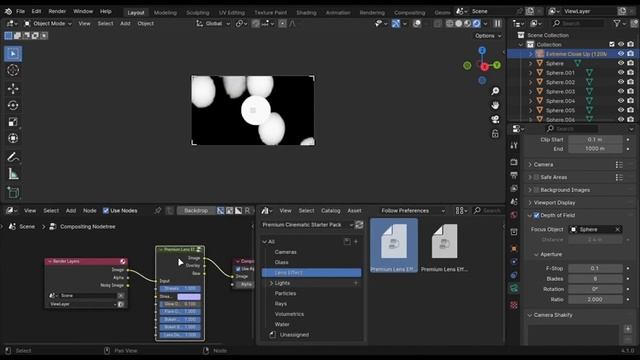The width and height of the screenshot is (640, 360).
Task: Expand the Lights catalog
Action: (x=271, y=283)
